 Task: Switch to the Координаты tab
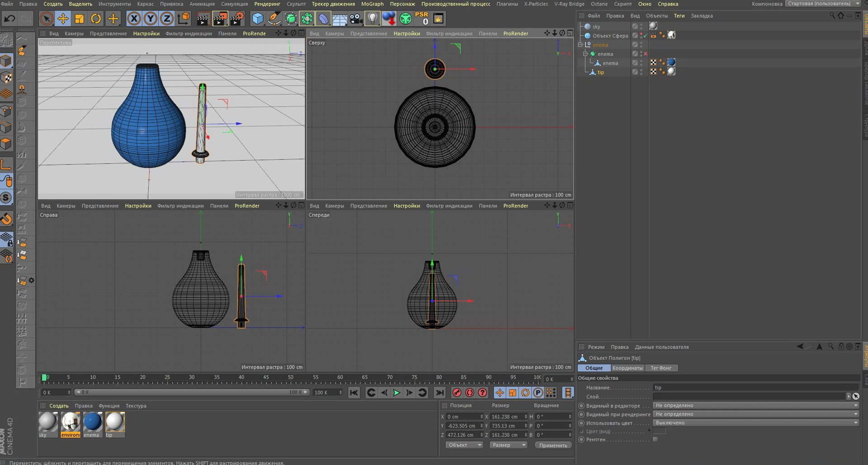(x=627, y=368)
